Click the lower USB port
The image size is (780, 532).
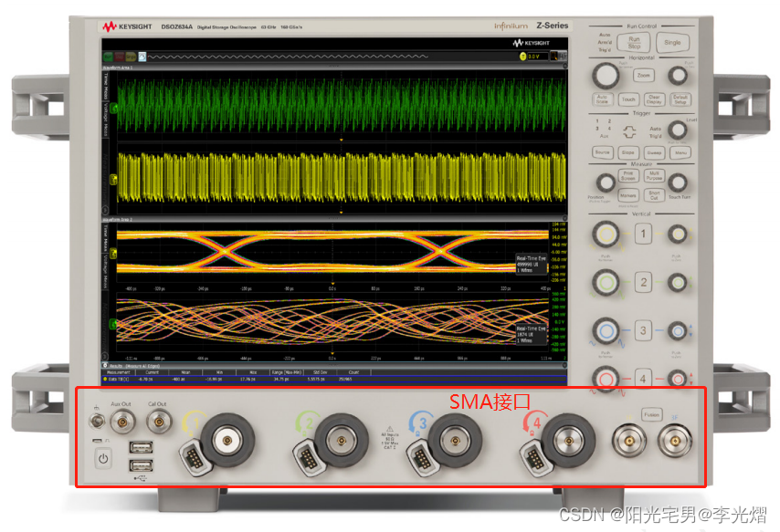point(141,465)
